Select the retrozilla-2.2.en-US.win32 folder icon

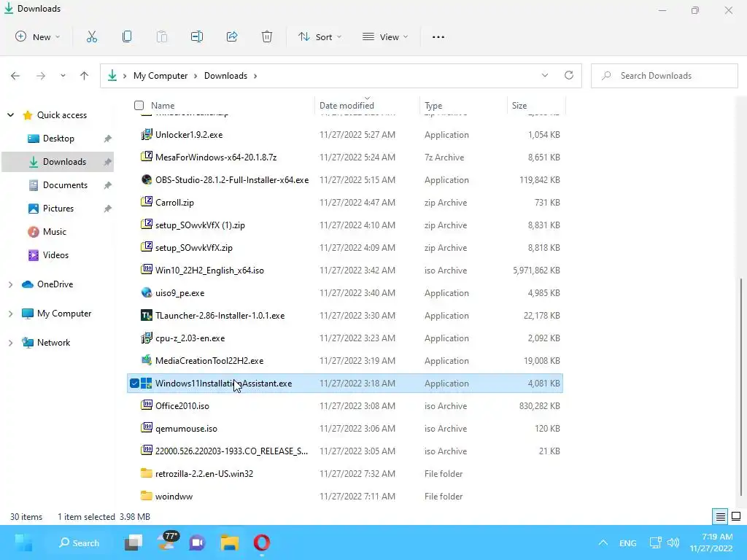(147, 473)
